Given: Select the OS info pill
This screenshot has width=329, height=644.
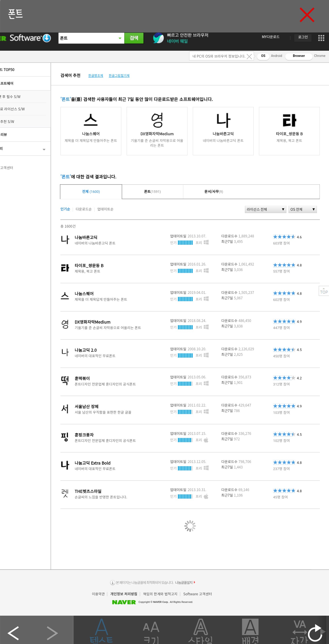Looking at the screenshot, I should 263,56.
